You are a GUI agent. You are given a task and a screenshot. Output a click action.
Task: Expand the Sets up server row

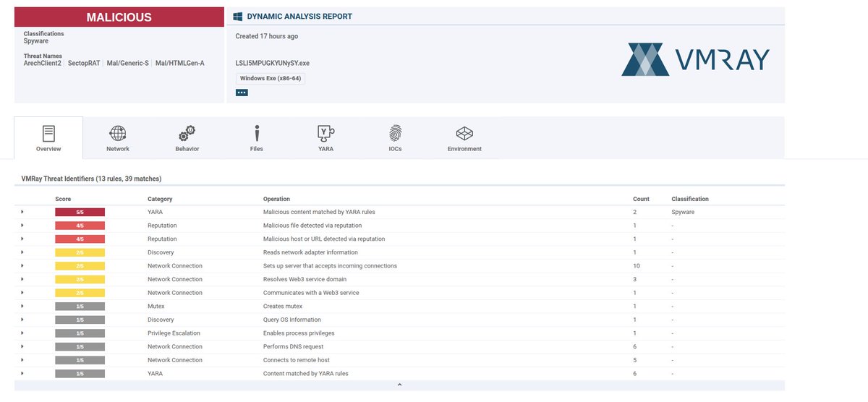pyautogui.click(x=22, y=265)
